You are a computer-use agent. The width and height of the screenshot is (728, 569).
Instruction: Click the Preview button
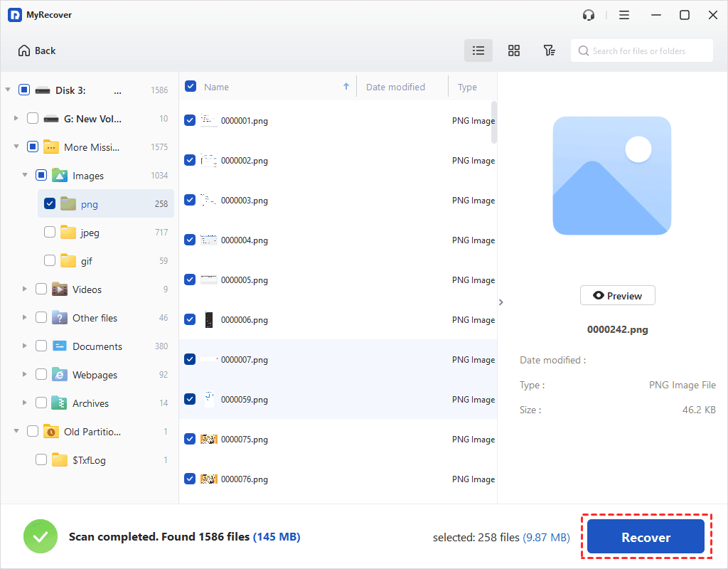coord(617,296)
